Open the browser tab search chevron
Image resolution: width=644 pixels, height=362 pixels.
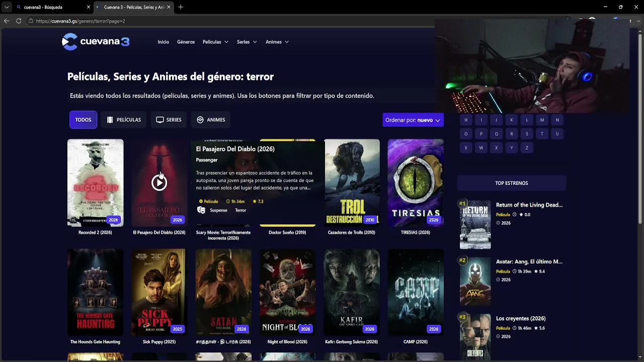(x=6, y=7)
